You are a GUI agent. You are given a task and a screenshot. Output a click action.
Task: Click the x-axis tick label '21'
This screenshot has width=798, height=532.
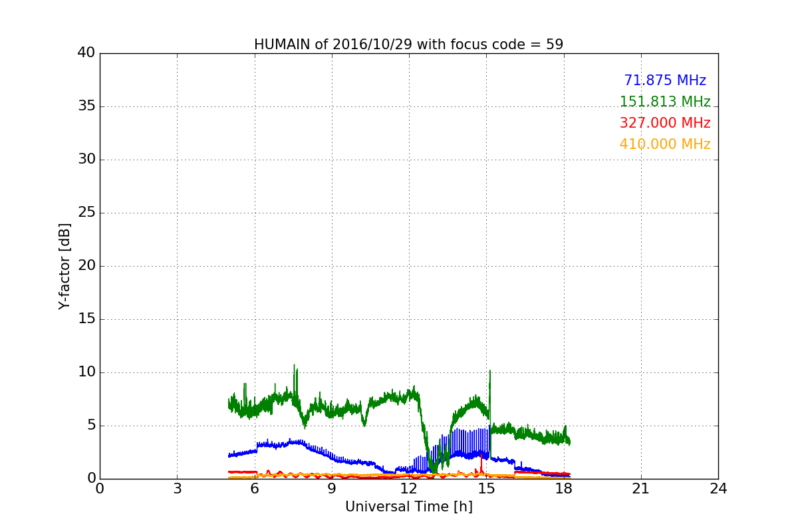[x=641, y=488]
